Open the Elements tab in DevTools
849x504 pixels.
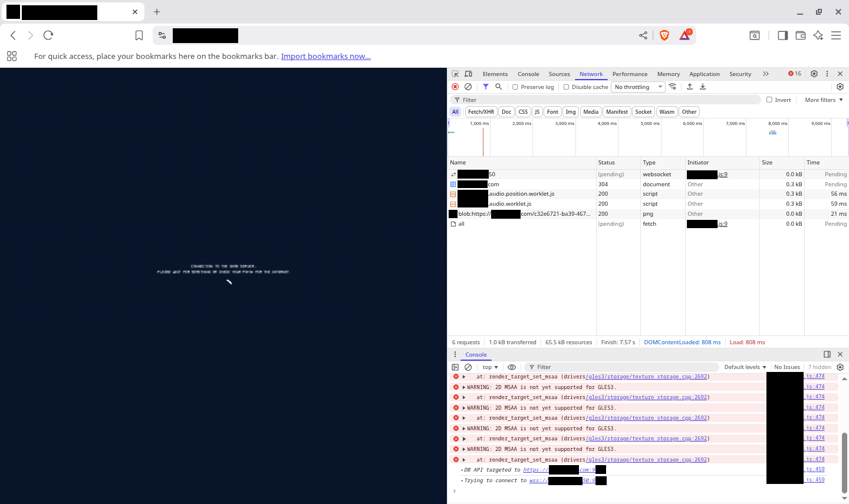pyautogui.click(x=495, y=74)
